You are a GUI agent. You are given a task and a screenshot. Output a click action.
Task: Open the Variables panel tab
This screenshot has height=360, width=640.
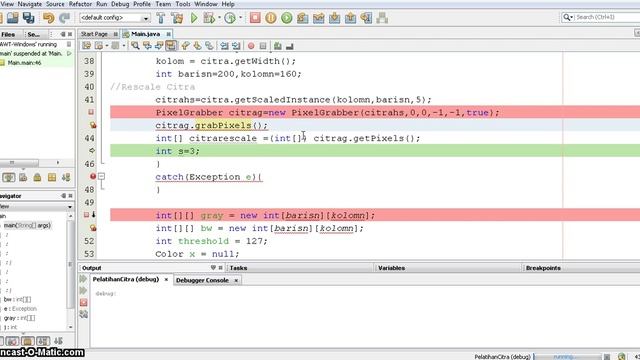click(391, 268)
